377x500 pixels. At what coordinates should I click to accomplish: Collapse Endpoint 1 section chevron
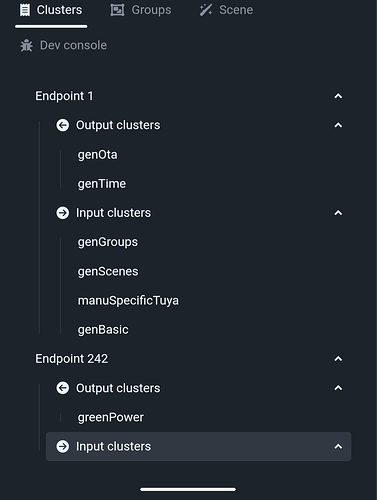click(x=338, y=96)
